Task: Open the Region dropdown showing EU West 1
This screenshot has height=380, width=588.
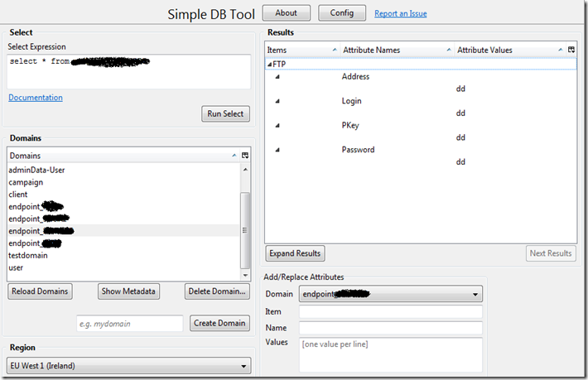Action: coord(128,366)
